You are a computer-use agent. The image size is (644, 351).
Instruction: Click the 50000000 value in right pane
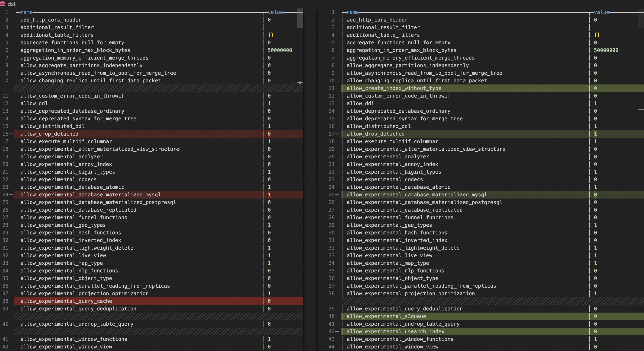coord(606,50)
